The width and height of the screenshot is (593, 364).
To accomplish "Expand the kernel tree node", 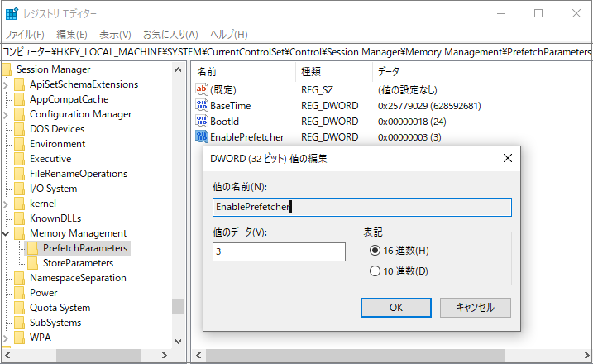I will pyautogui.click(x=6, y=204).
